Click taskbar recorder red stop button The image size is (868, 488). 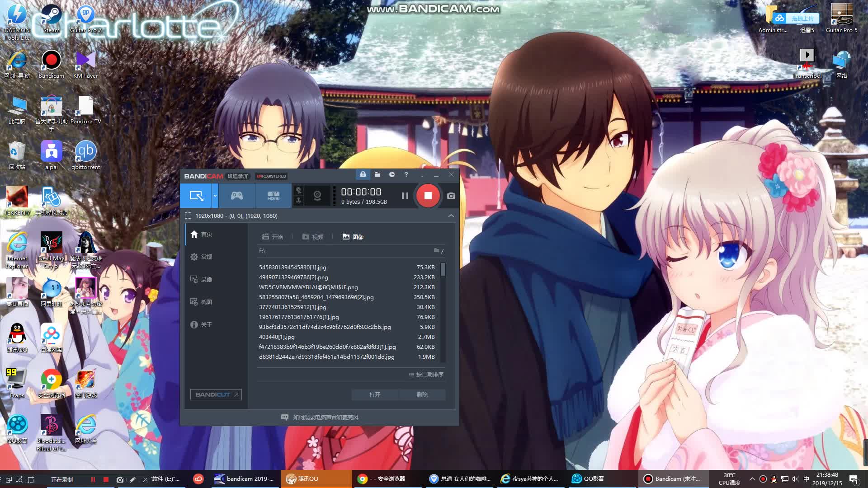pyautogui.click(x=106, y=479)
